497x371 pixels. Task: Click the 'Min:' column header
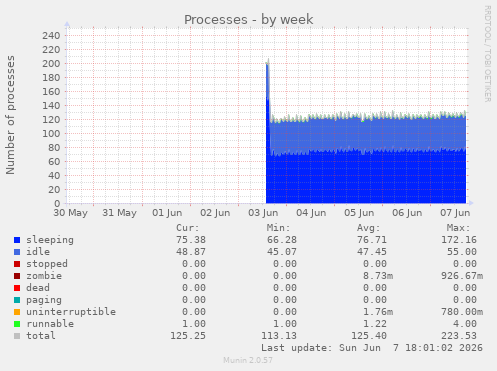click(278, 228)
